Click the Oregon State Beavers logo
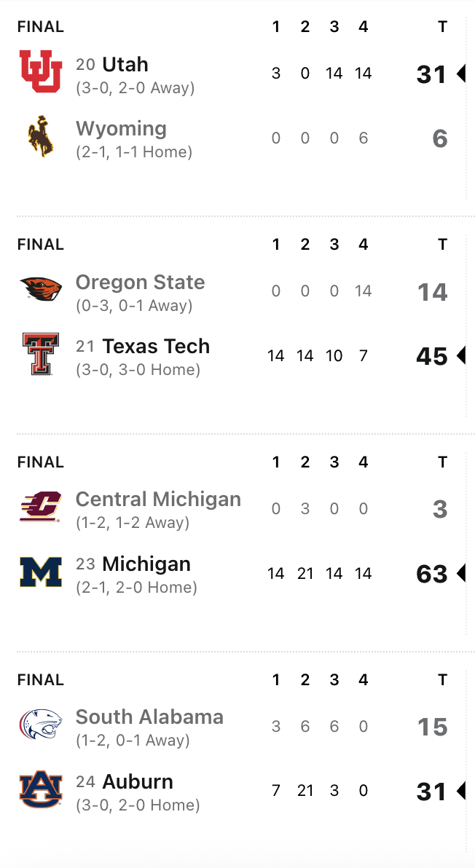Image resolution: width=475 pixels, height=868 pixels. click(x=41, y=289)
